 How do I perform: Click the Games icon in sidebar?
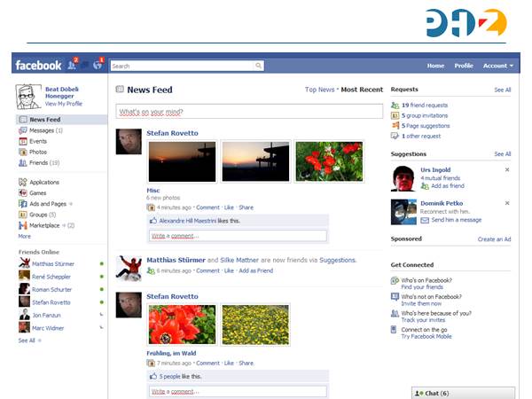23,193
